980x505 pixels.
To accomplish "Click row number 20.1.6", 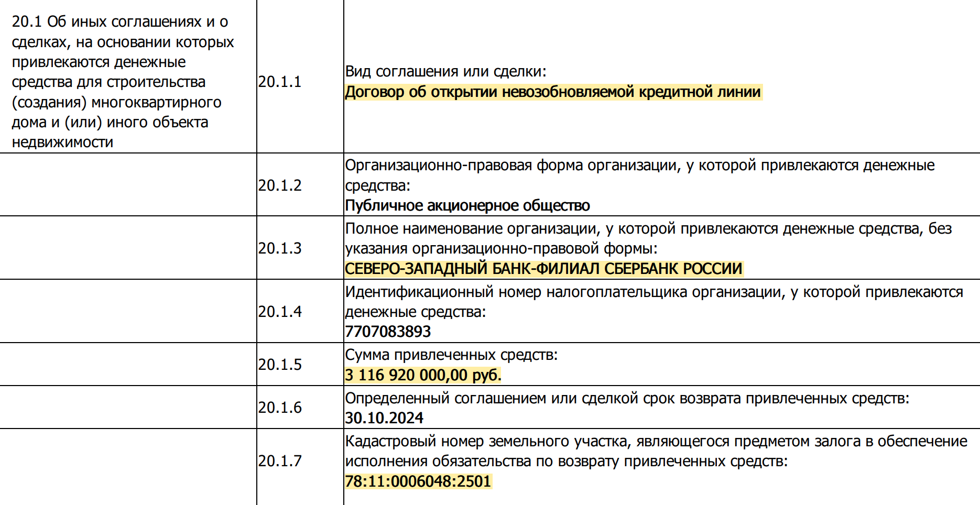I will click(x=280, y=408).
